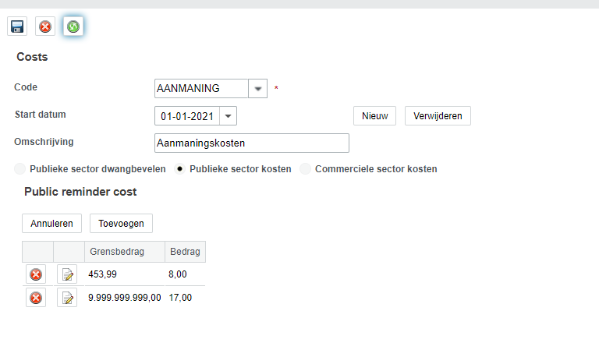
Task: Edit the 9.999.999.999,00 row
Action: [x=67, y=298]
